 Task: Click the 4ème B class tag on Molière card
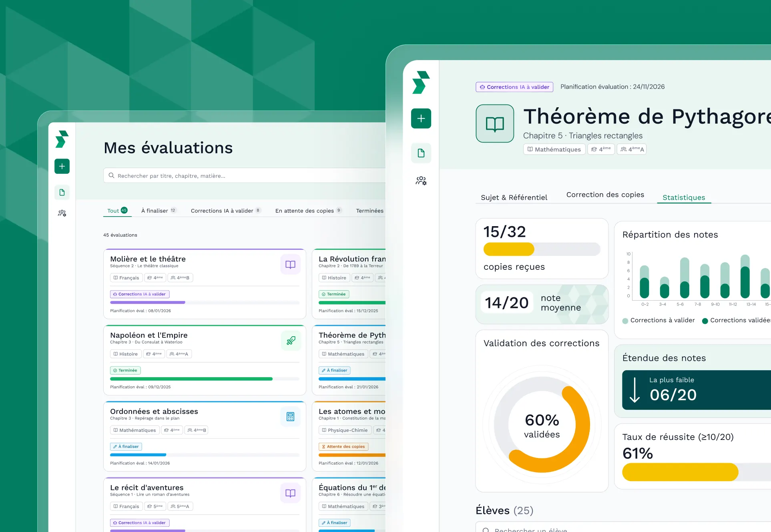180,277
